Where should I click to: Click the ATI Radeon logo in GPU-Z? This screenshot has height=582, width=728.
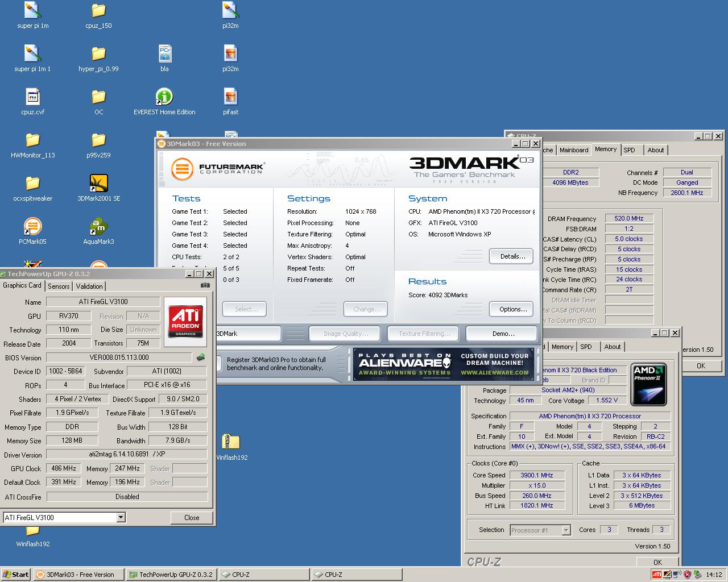click(186, 321)
